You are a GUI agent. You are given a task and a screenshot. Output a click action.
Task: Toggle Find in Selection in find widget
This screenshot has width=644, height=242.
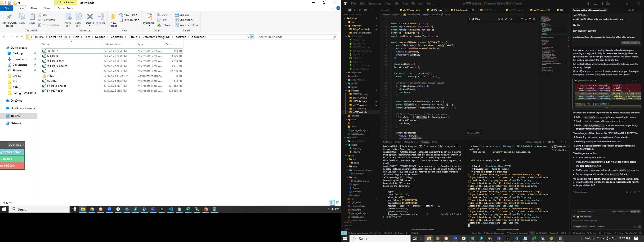[x=530, y=19]
